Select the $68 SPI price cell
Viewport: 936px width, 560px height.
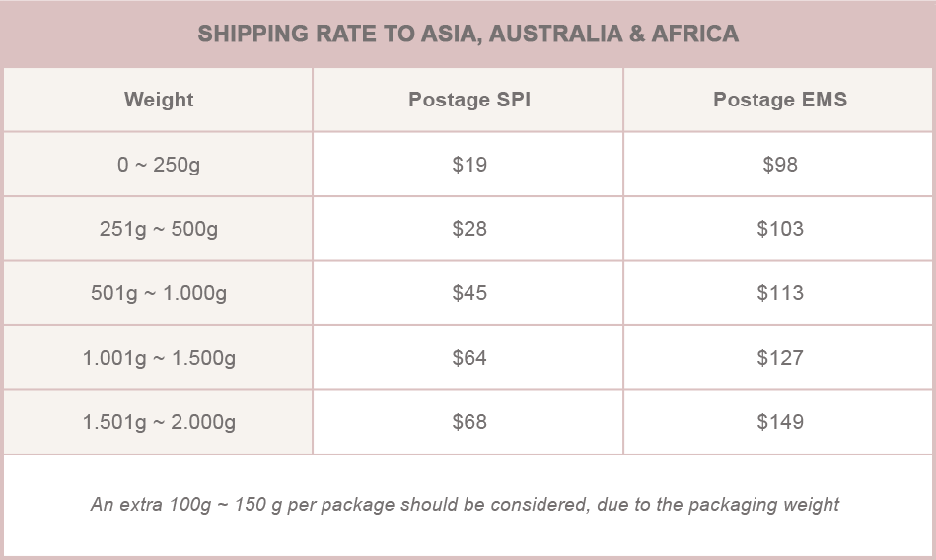click(x=468, y=422)
